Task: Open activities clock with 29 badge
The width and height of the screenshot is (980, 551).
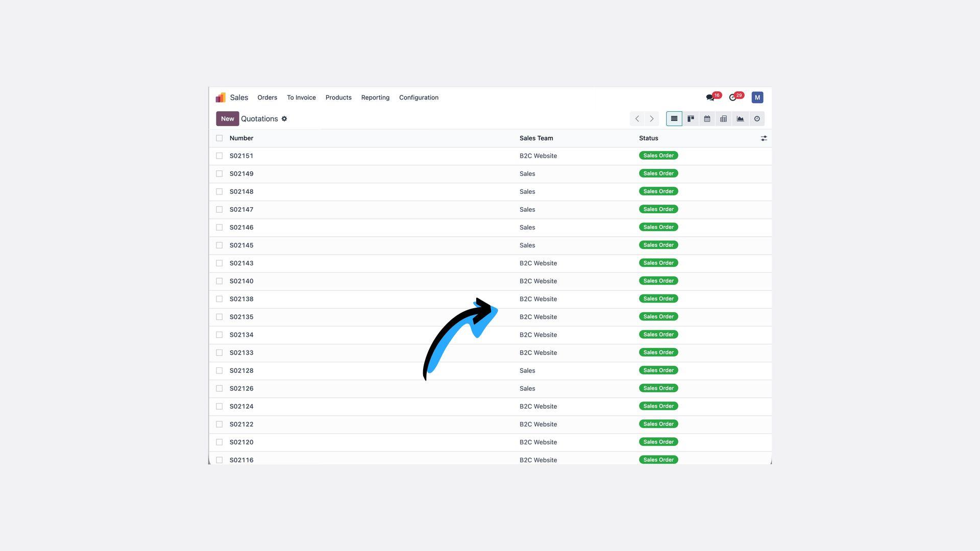Action: [x=733, y=97]
